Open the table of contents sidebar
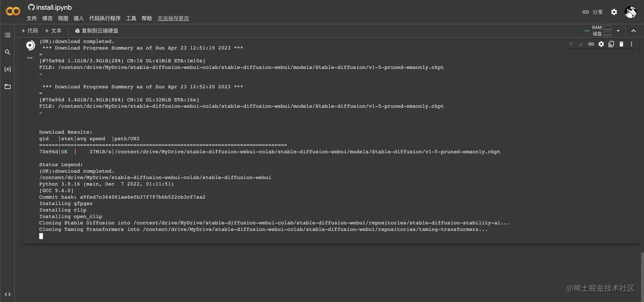 pos(7,35)
